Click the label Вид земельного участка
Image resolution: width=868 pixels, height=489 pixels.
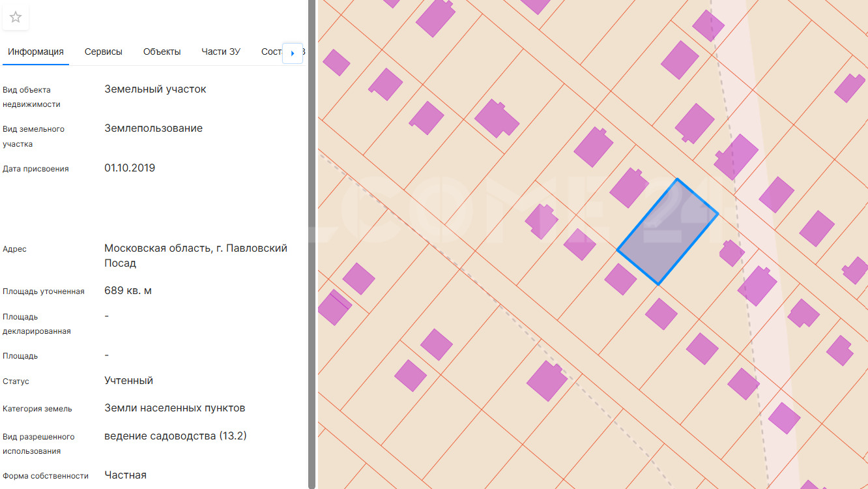tap(33, 136)
